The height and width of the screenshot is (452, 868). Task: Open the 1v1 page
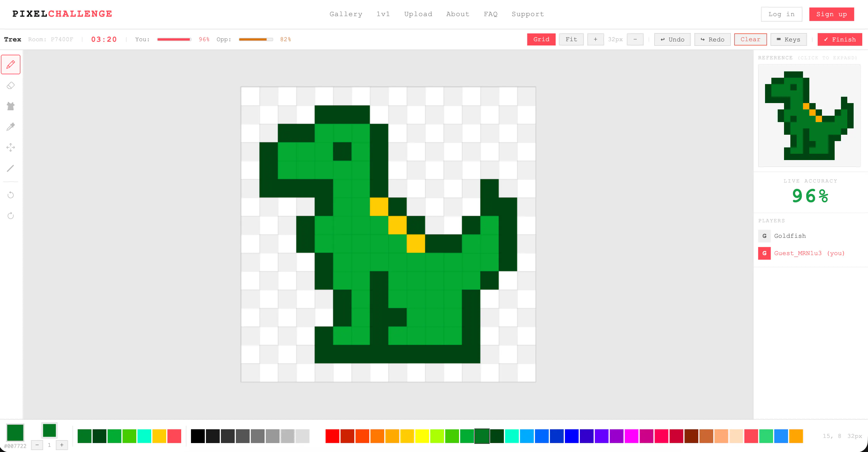[383, 14]
